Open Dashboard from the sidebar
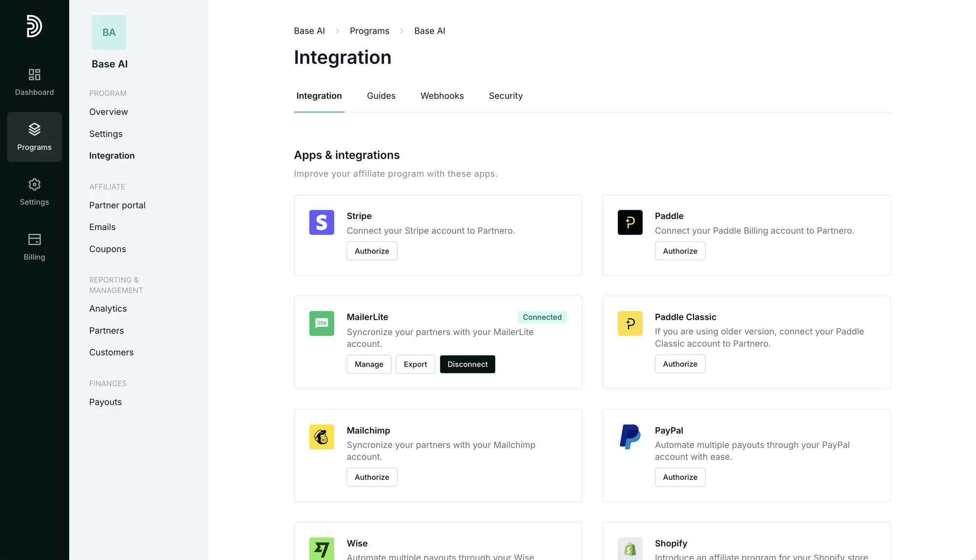976x560 pixels. coord(34,82)
